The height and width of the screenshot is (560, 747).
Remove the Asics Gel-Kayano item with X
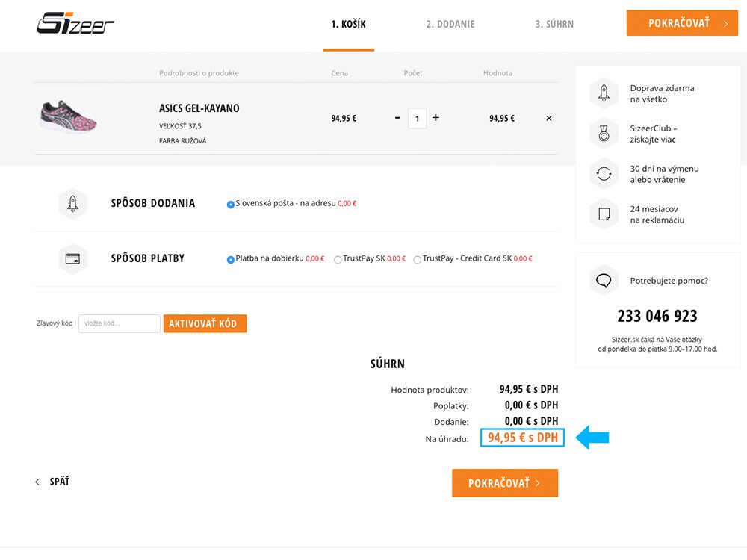[549, 118]
